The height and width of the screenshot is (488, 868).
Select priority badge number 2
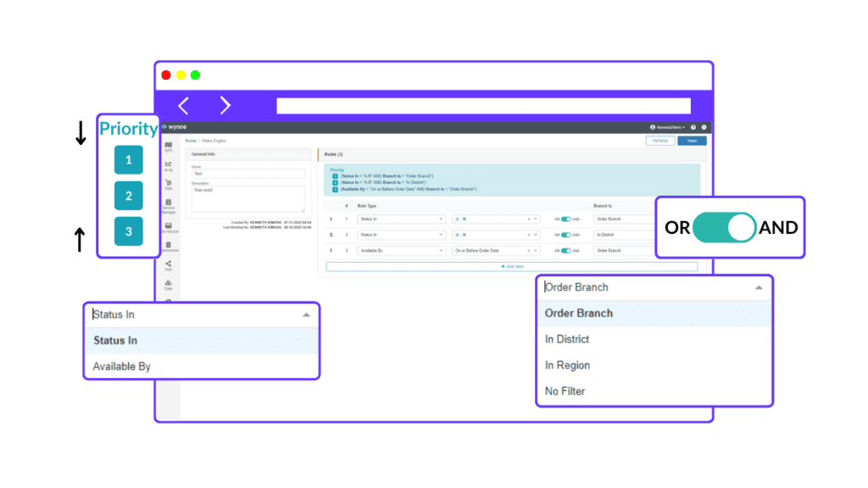pyautogui.click(x=128, y=196)
